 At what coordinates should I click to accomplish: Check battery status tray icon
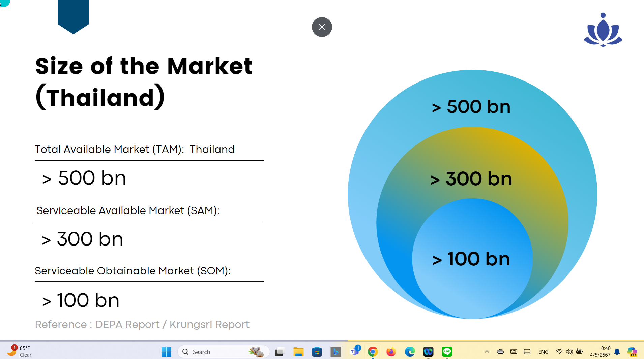[x=580, y=352]
